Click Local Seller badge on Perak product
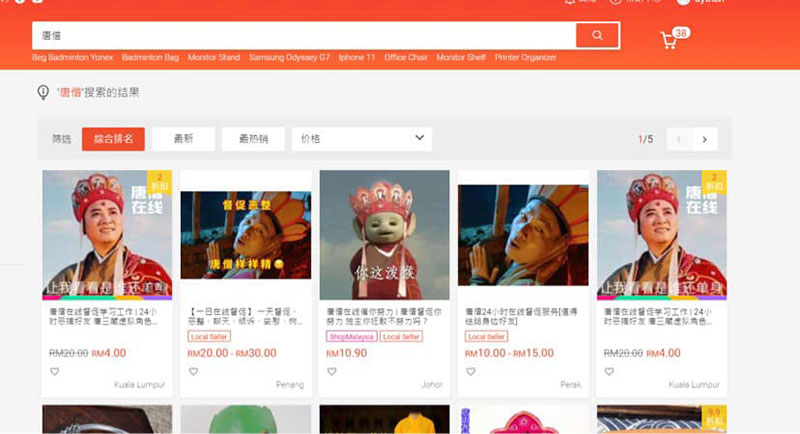The width and height of the screenshot is (800, 434). click(486, 337)
